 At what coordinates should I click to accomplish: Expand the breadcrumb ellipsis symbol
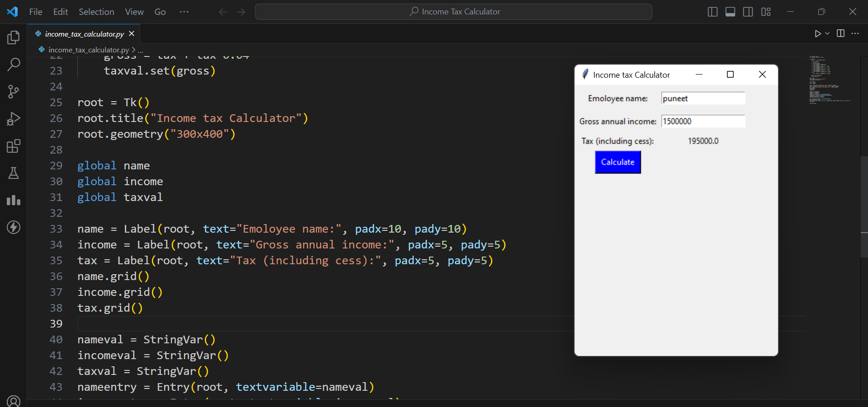coord(141,50)
